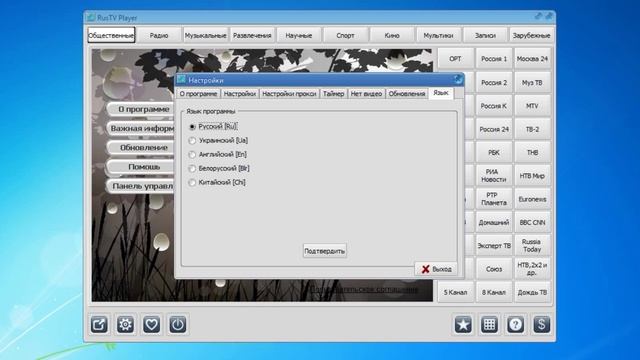Open the Записи category
Viewport: 640px width, 360px height.
pos(485,35)
